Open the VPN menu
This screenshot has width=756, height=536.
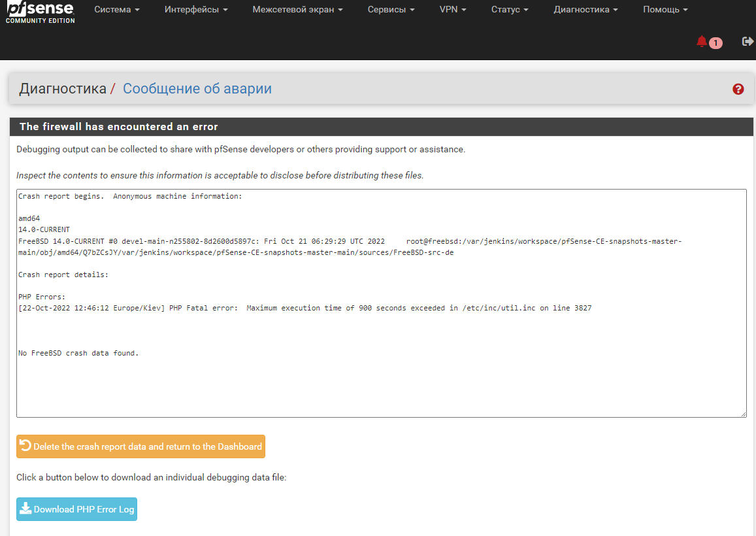453,10
